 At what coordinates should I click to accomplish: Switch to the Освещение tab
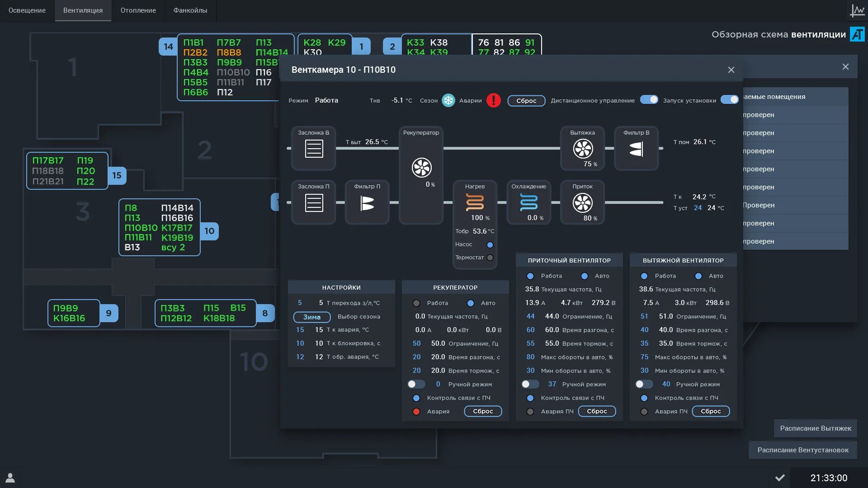coord(27,10)
